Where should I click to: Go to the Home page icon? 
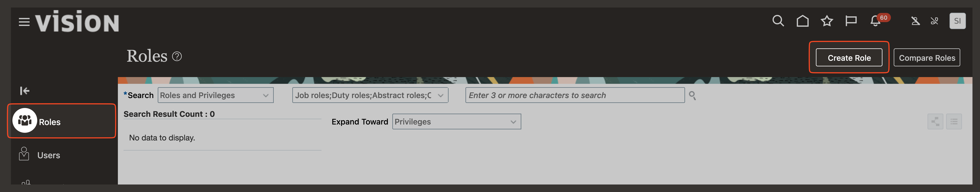point(802,21)
